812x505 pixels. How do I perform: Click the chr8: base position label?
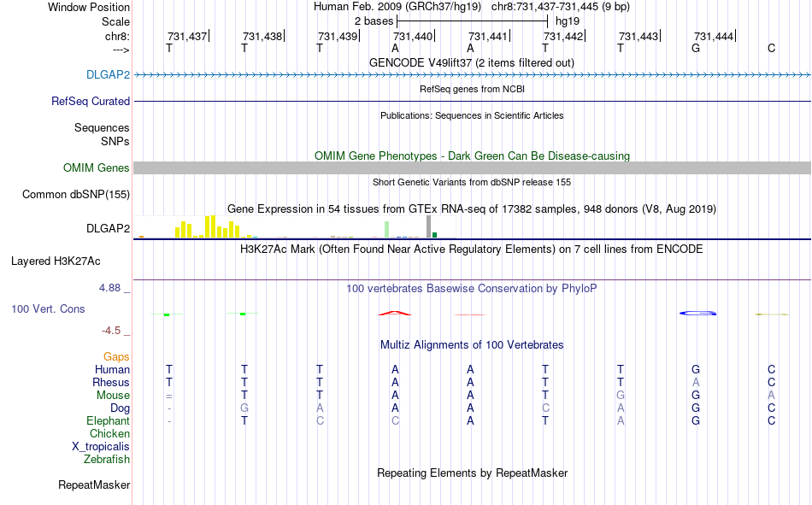(x=117, y=36)
